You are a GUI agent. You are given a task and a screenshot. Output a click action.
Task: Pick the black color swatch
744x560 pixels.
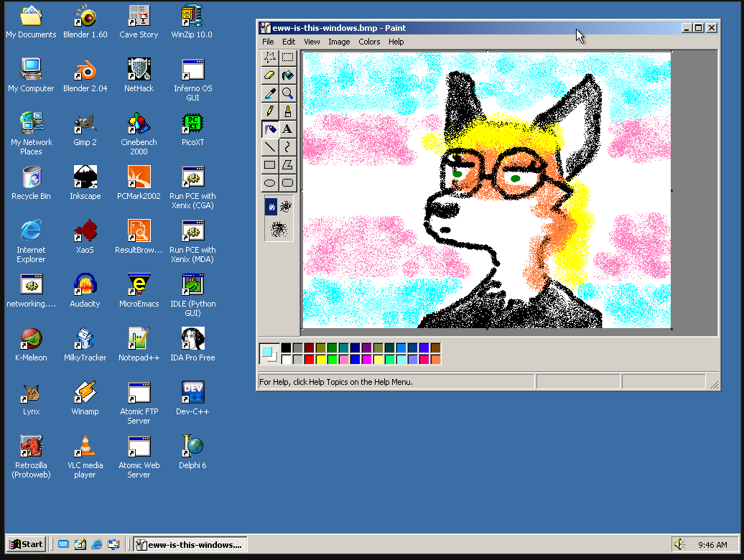pos(286,348)
